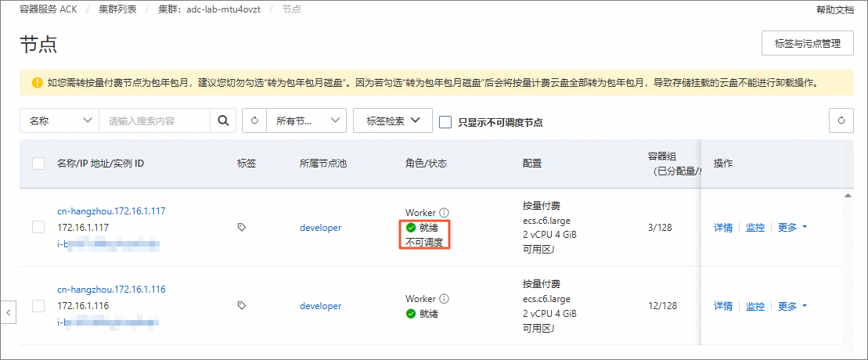The height and width of the screenshot is (360, 868).
Task: Open 集群: adc-lab-mtu4ovzt breadcrumb
Action: (x=209, y=10)
